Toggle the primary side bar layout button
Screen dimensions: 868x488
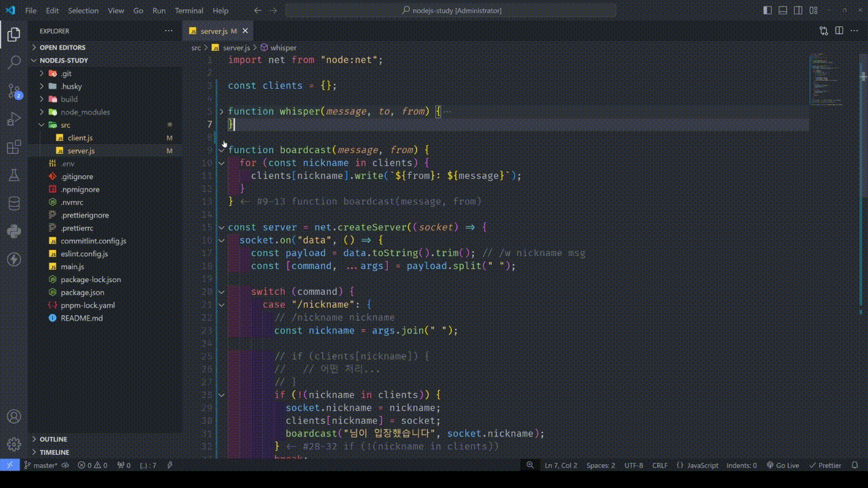coord(768,11)
